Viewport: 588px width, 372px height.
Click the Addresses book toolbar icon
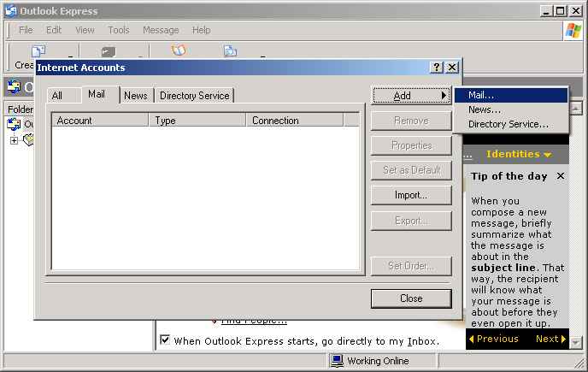tap(179, 50)
